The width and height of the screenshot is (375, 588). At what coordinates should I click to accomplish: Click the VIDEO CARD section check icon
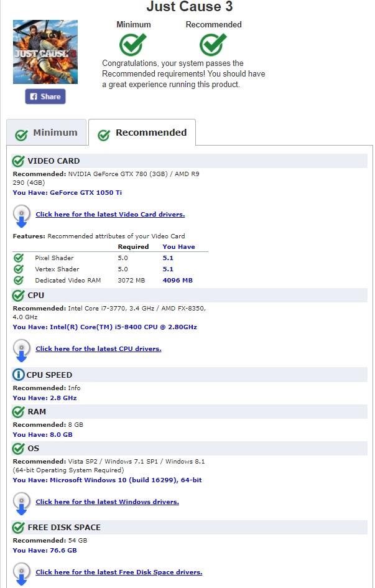[19, 161]
